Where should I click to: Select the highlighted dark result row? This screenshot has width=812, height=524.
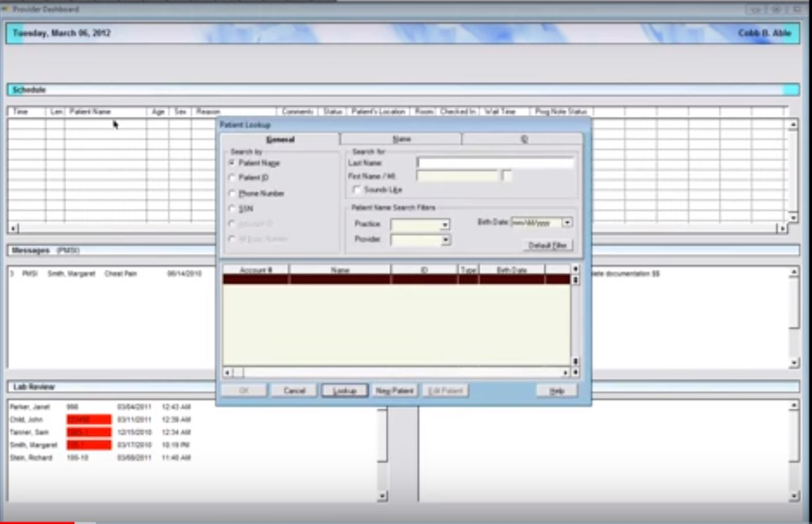click(x=397, y=280)
